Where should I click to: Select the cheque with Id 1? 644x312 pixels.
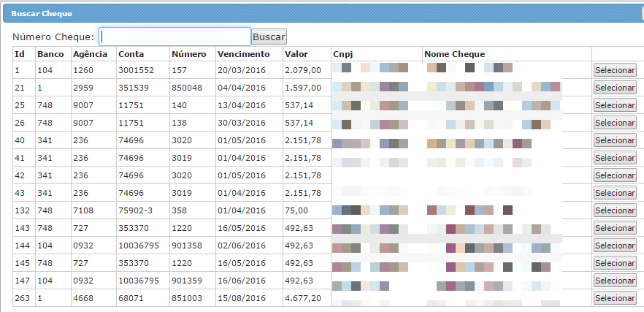pyautogui.click(x=615, y=70)
